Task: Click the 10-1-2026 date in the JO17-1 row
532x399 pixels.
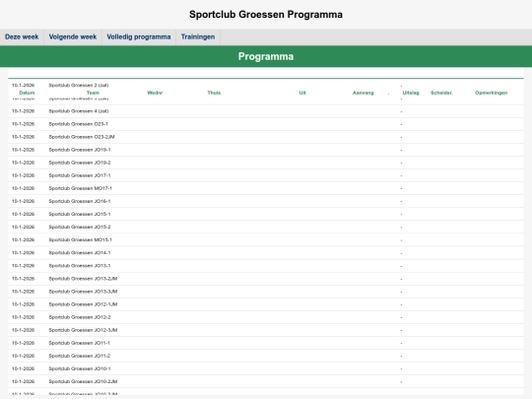Action: 23,175
